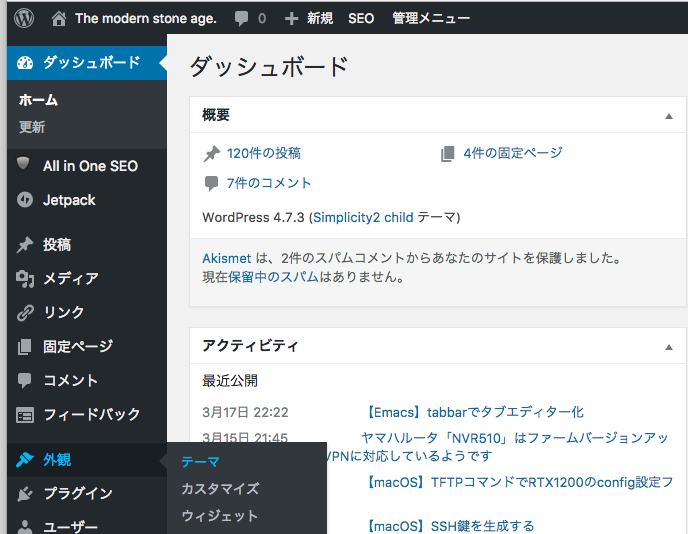Click the user icon beside ユーザー
Image resolution: width=688 pixels, height=534 pixels.
(x=25, y=527)
